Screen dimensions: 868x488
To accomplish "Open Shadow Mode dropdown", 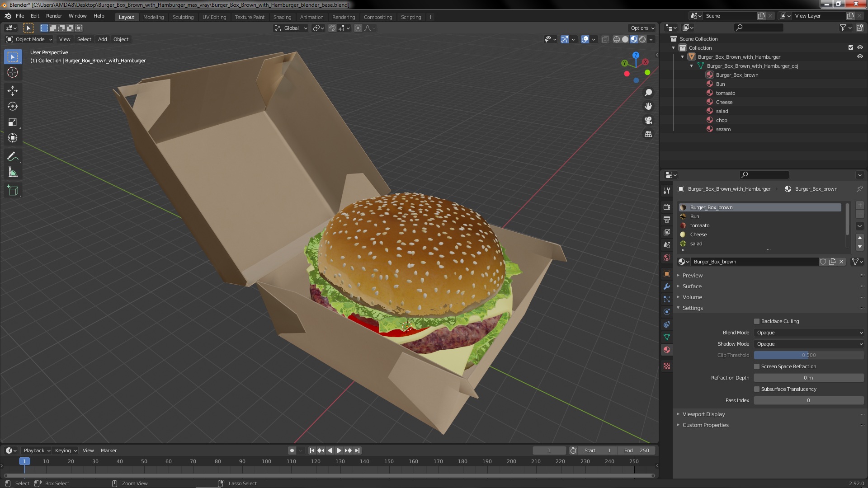I will click(809, 344).
